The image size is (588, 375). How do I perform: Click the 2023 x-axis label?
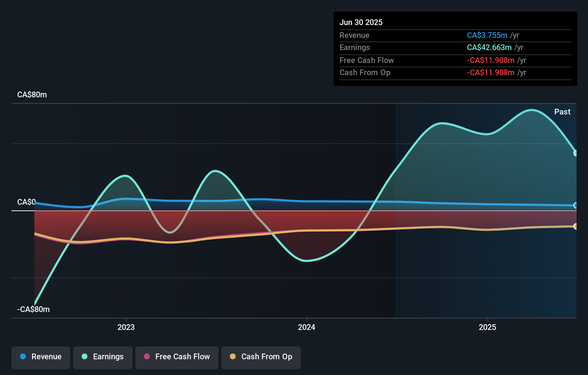pos(126,327)
